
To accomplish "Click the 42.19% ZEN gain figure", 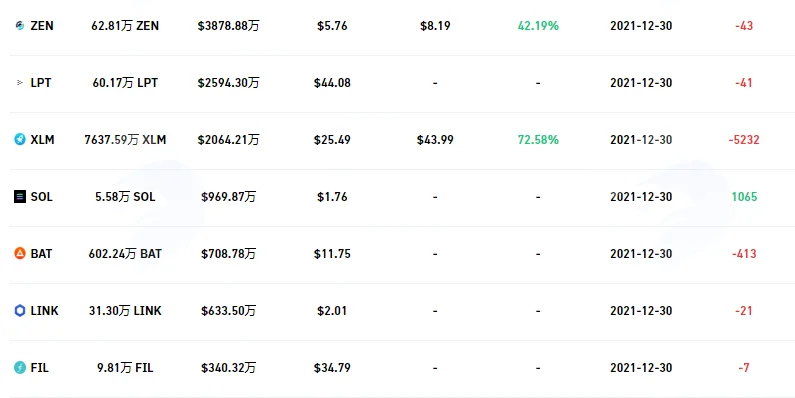I will [x=538, y=26].
